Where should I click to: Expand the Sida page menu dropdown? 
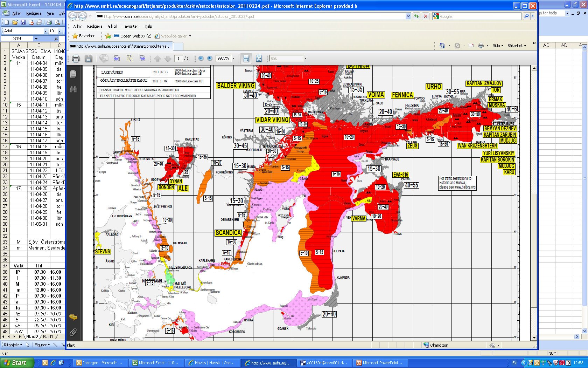coord(498,46)
